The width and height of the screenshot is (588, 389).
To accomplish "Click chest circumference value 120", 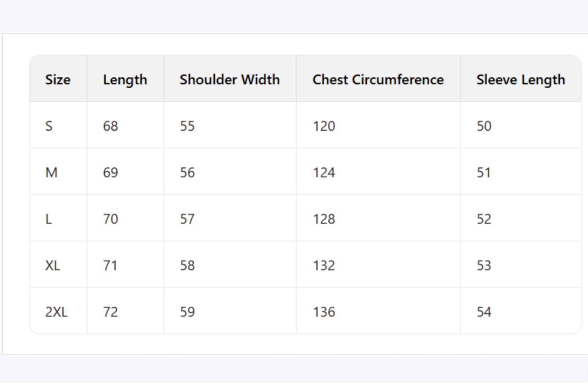I will point(324,126).
